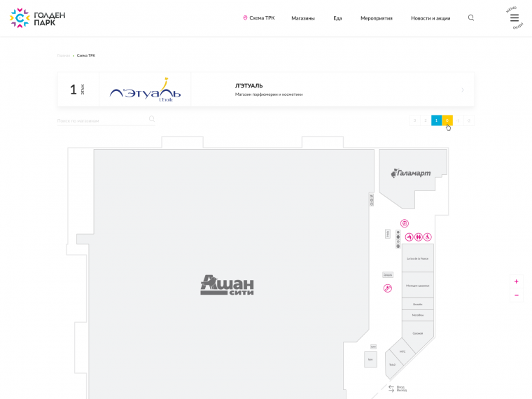Screen dimensions: 532x399
Task: Switch to floor -2 tab
Action: tap(469, 120)
